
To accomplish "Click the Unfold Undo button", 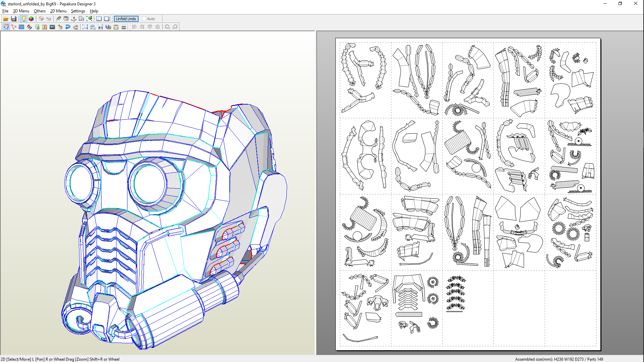I will 126,19.
